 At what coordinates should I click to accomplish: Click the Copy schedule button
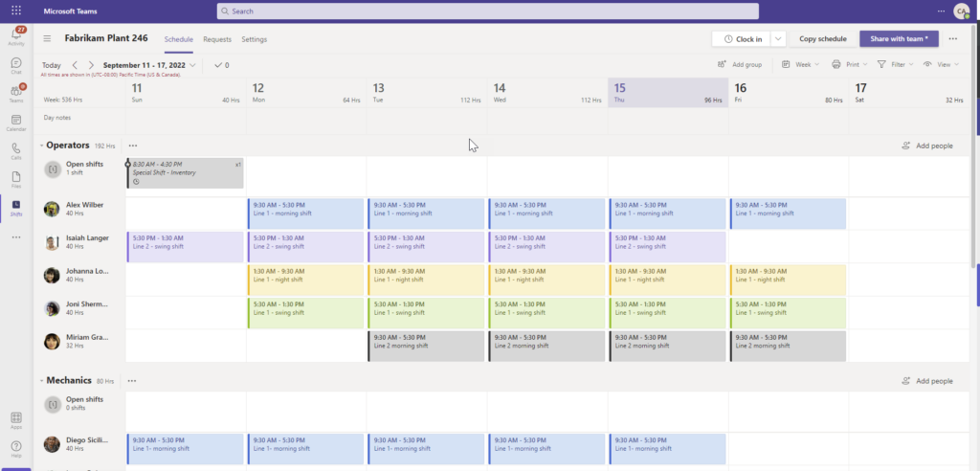tap(822, 39)
